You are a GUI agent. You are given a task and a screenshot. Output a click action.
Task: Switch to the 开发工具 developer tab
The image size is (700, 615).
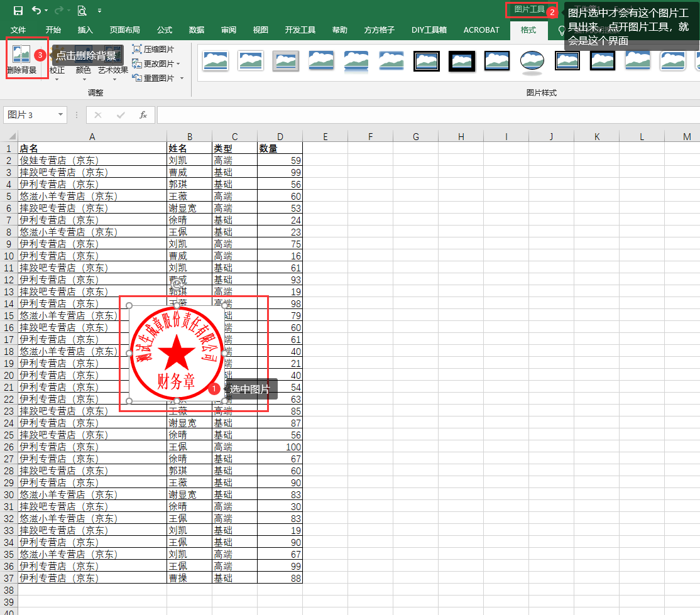coord(300,30)
